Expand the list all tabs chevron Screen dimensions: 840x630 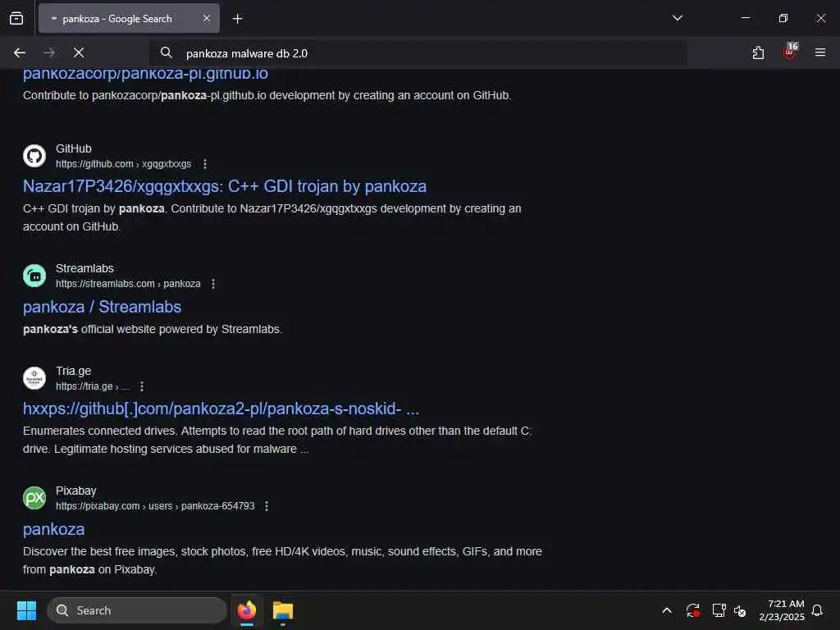677,18
